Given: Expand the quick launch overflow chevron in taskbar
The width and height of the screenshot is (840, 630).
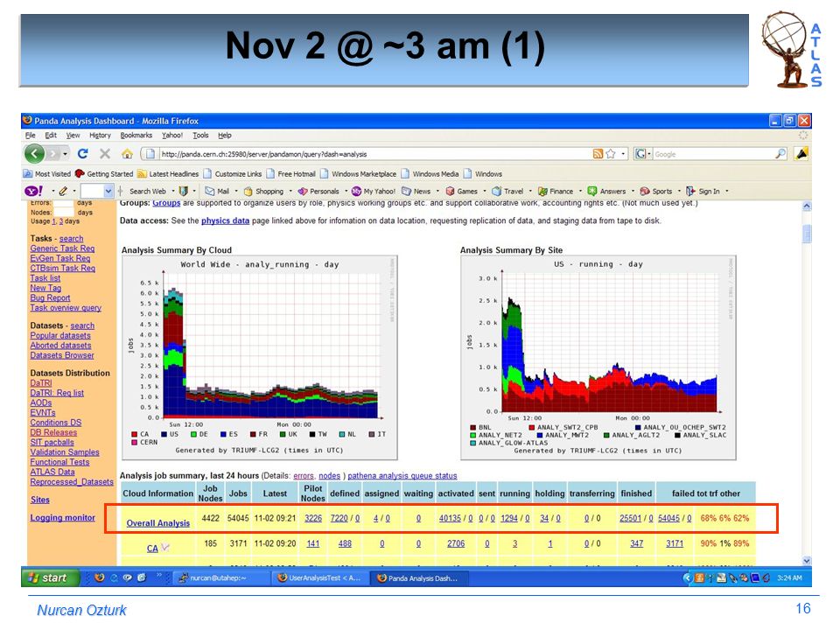Looking at the screenshot, I should (x=158, y=577).
